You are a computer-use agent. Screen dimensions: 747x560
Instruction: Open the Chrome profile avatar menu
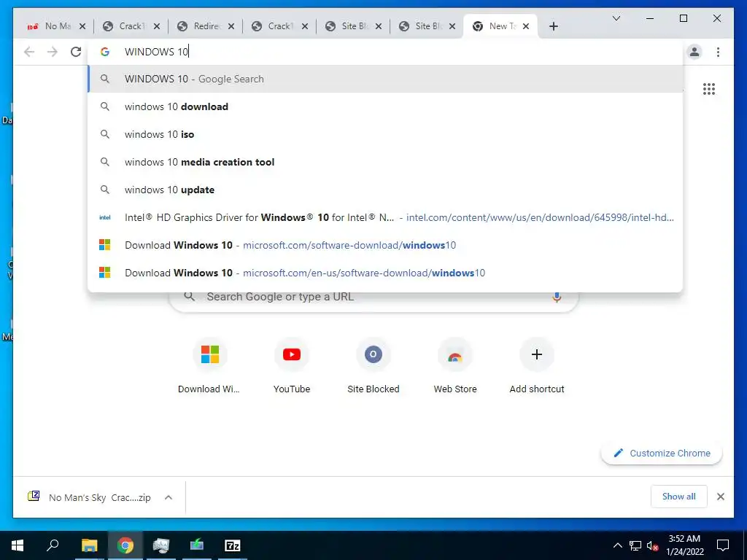694,52
